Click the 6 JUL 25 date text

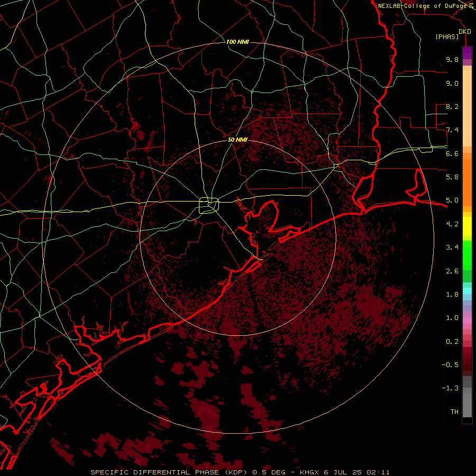coord(343,472)
